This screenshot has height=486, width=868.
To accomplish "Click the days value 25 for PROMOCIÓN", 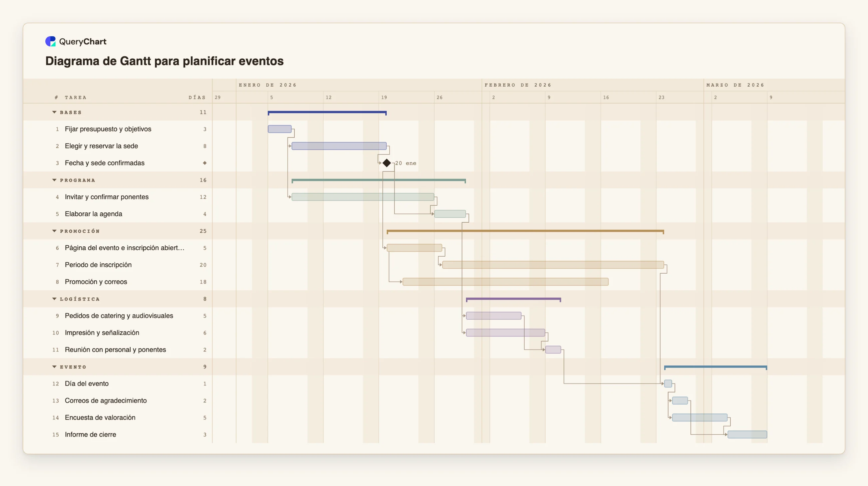I will coord(203,231).
